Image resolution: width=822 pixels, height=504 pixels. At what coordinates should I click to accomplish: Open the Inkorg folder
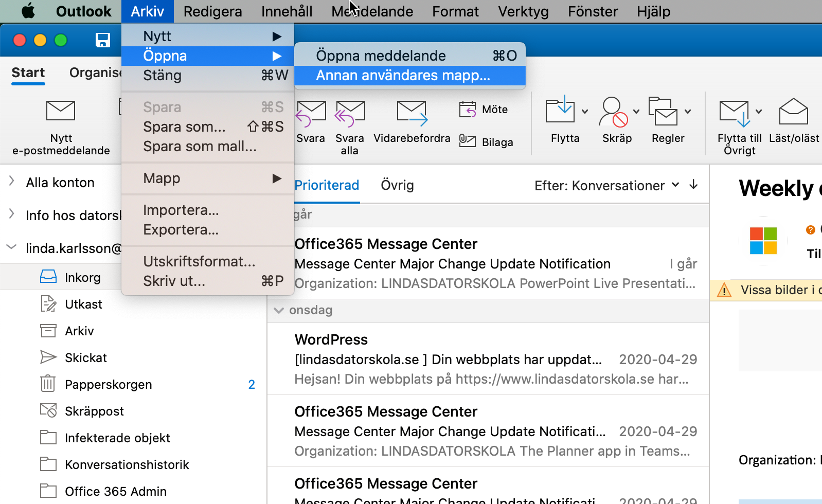133,277
